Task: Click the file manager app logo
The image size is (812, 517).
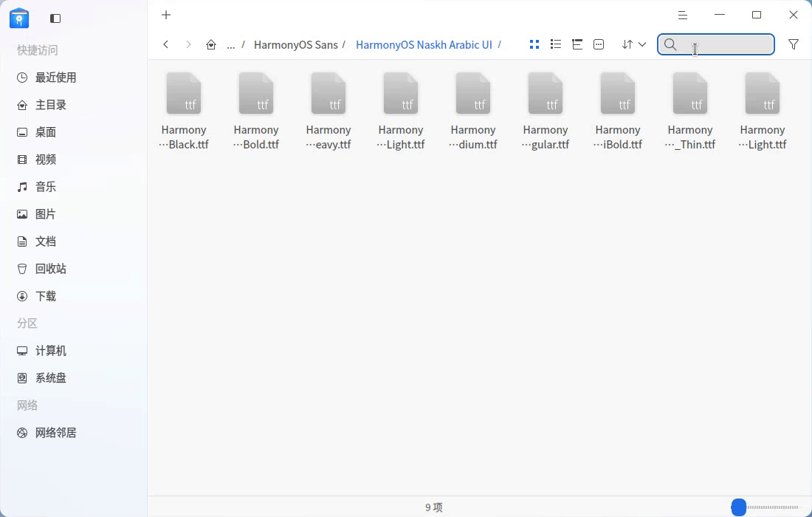Action: click(19, 18)
